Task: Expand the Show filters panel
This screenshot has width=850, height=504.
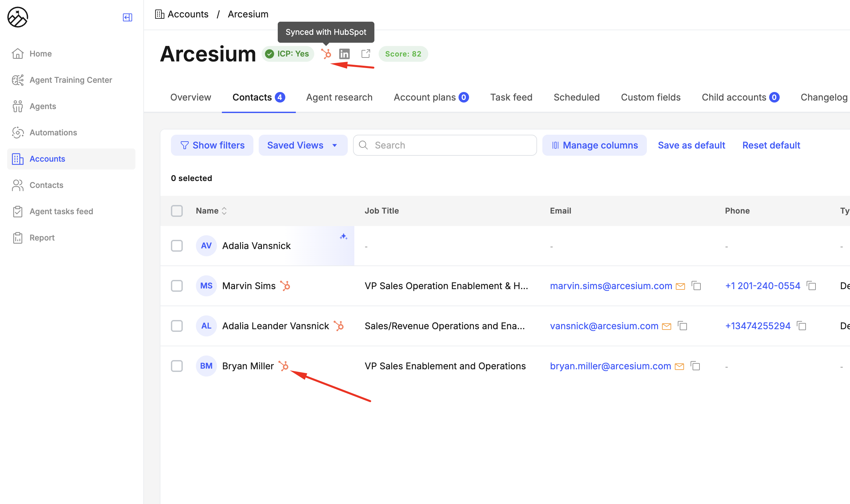Action: pos(212,145)
